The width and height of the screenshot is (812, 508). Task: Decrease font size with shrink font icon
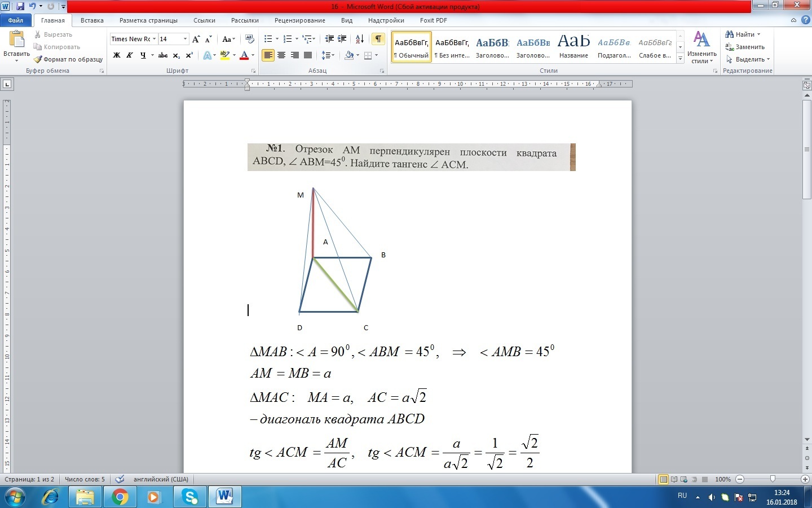208,39
